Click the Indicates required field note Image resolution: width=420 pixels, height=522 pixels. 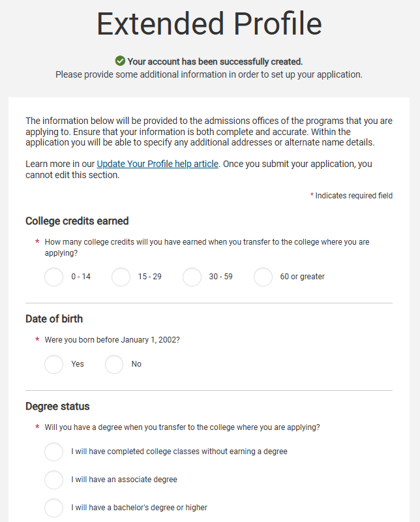pos(353,196)
